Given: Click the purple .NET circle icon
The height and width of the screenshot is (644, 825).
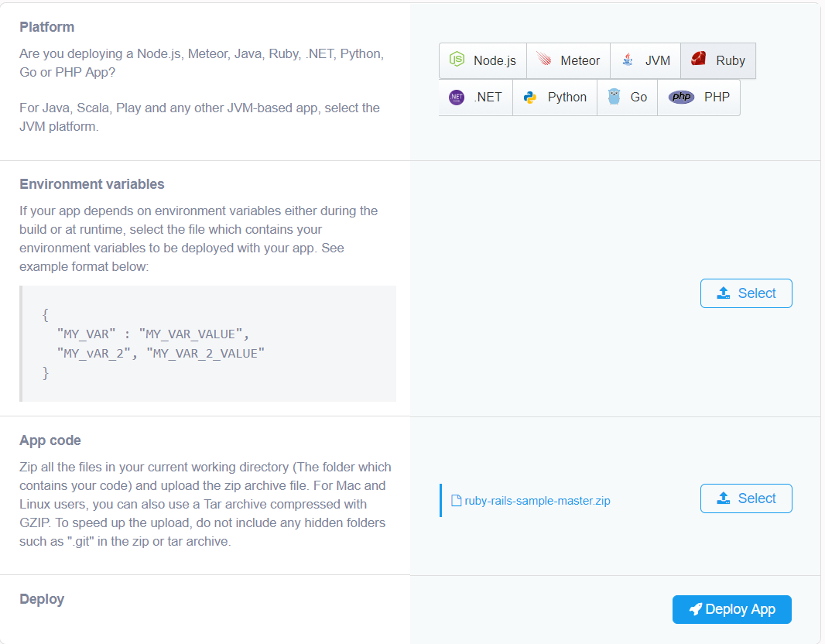Looking at the screenshot, I should pyautogui.click(x=457, y=98).
